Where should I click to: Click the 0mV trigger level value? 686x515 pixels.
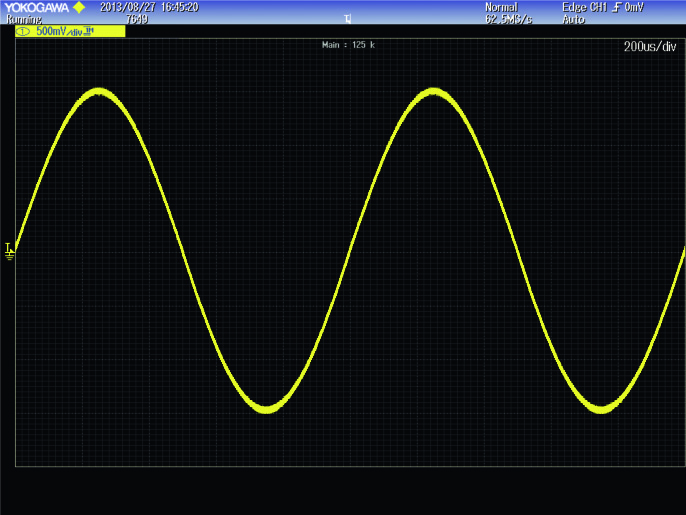(x=634, y=7)
